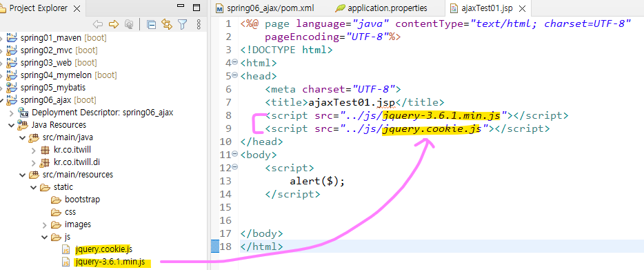
Task: Click the title text ajaxTest01.jsp in code
Action: point(352,102)
